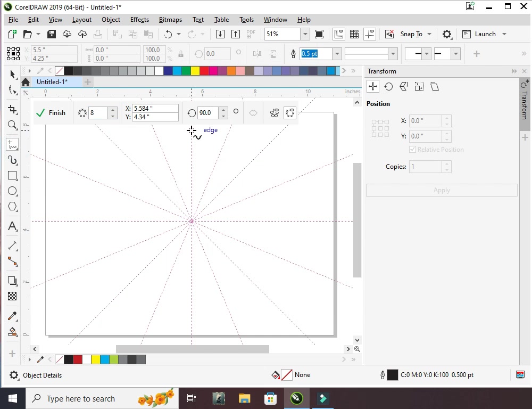
Task: Click the Windows search box
Action: 103,398
